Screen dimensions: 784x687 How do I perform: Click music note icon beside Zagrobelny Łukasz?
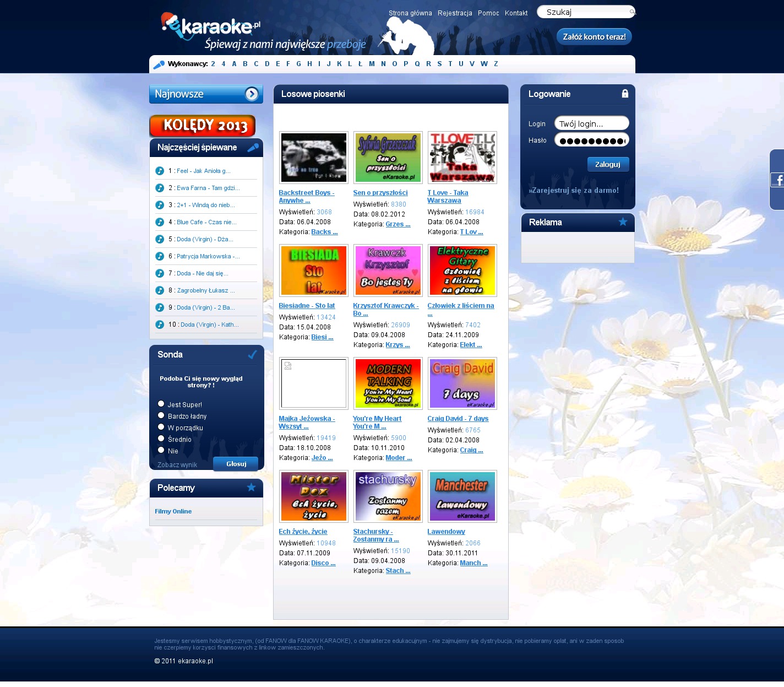(x=160, y=290)
